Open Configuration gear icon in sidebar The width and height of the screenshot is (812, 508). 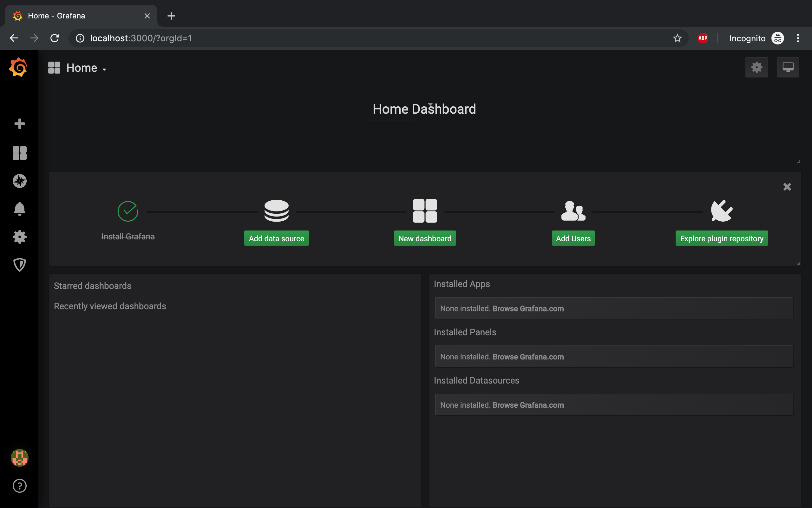(x=19, y=237)
